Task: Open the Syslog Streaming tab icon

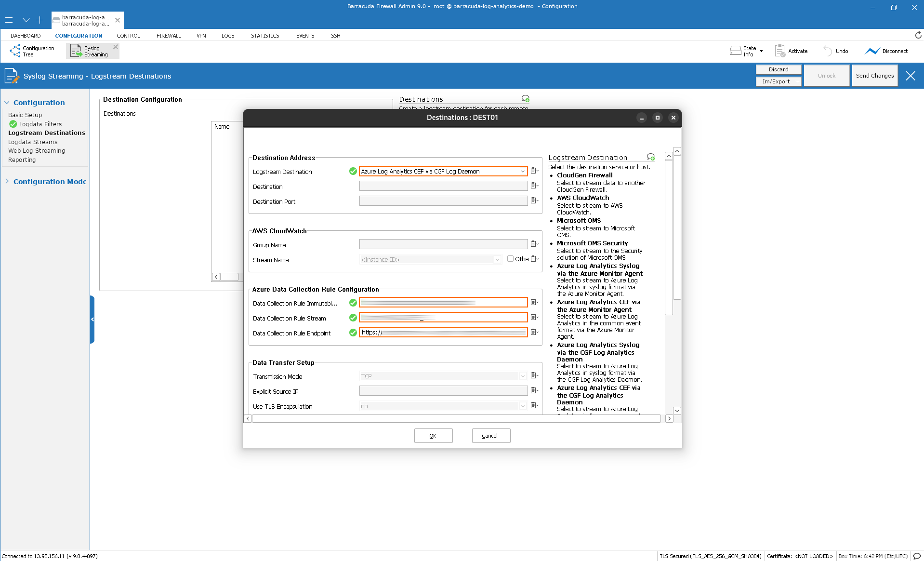Action: tap(76, 51)
